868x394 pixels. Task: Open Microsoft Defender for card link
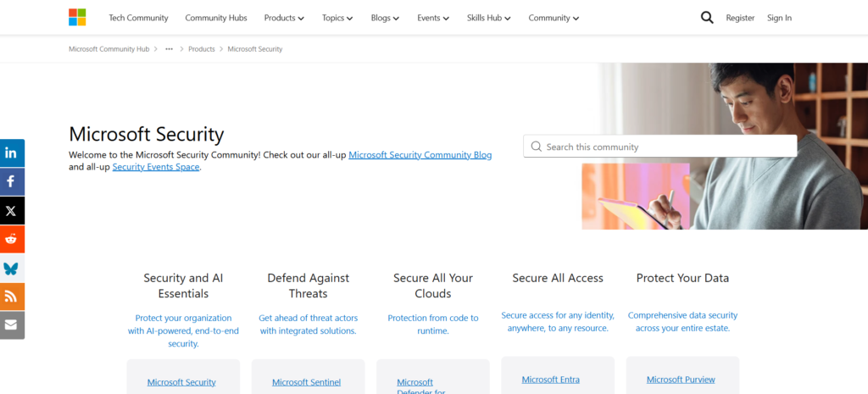tap(420, 387)
